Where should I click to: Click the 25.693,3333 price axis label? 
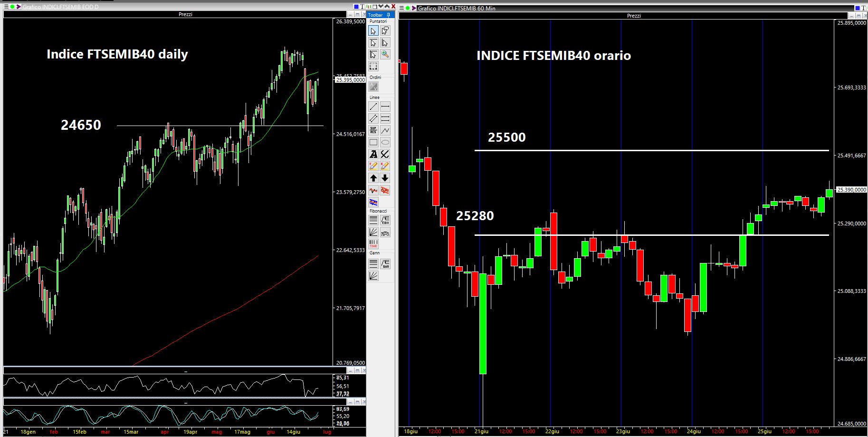click(x=851, y=87)
